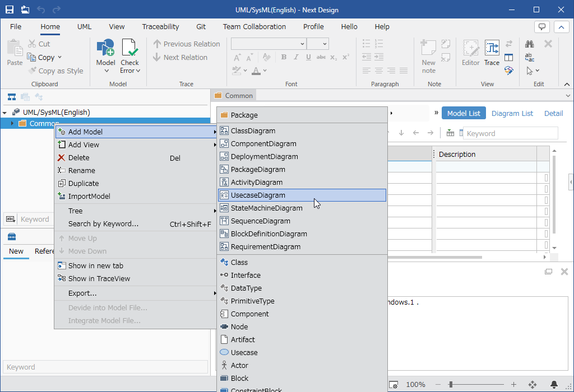
Task: Click ImportModel in the context menu
Action: (x=136, y=197)
